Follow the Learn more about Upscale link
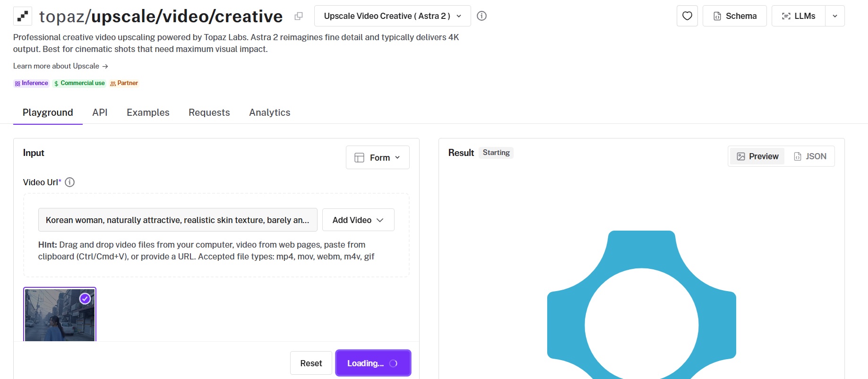 pos(60,66)
